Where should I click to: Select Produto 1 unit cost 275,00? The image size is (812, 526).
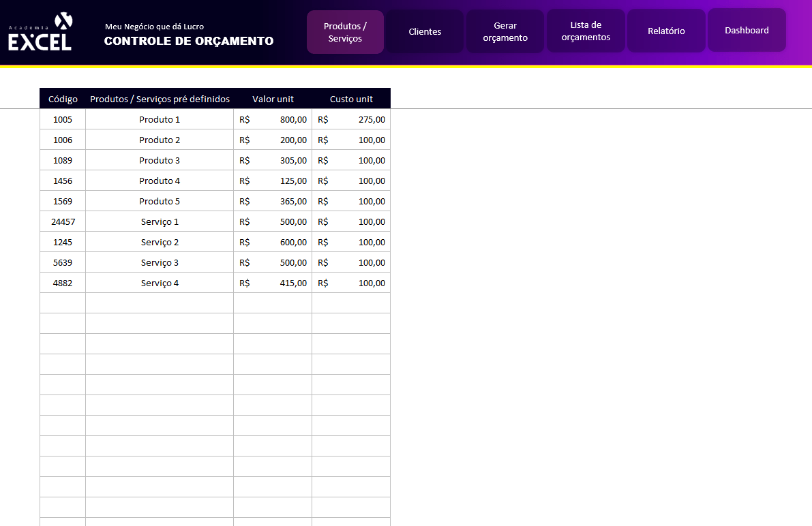tap(351, 120)
